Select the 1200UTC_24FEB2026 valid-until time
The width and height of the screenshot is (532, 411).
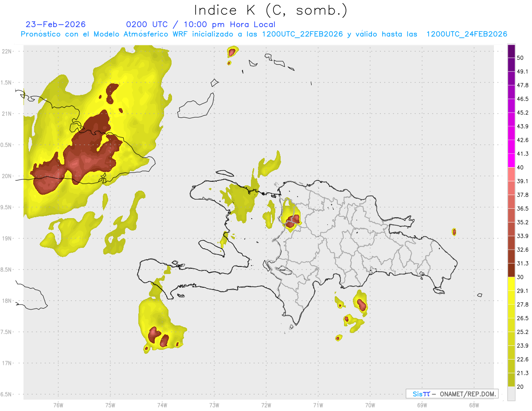point(466,34)
